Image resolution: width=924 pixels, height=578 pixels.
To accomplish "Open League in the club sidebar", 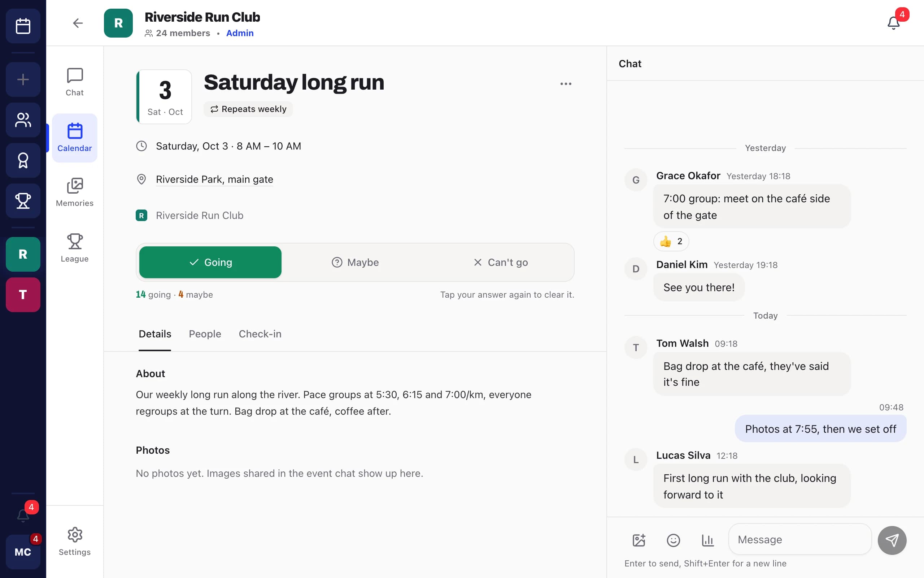I will pos(74,249).
